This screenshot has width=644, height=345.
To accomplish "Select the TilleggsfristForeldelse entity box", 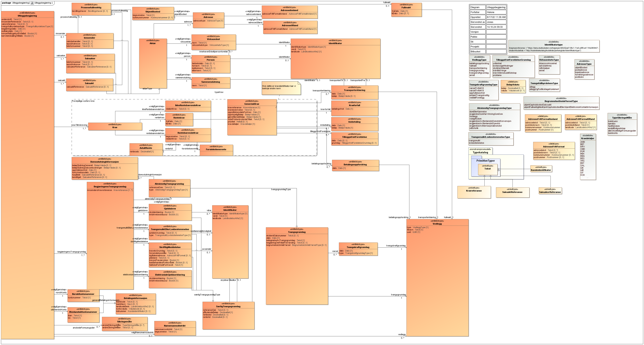I will (x=354, y=139).
